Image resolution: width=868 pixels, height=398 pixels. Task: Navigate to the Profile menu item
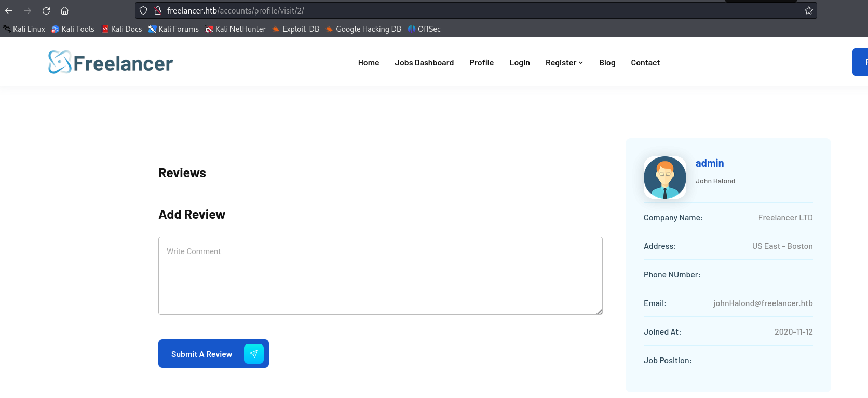481,63
